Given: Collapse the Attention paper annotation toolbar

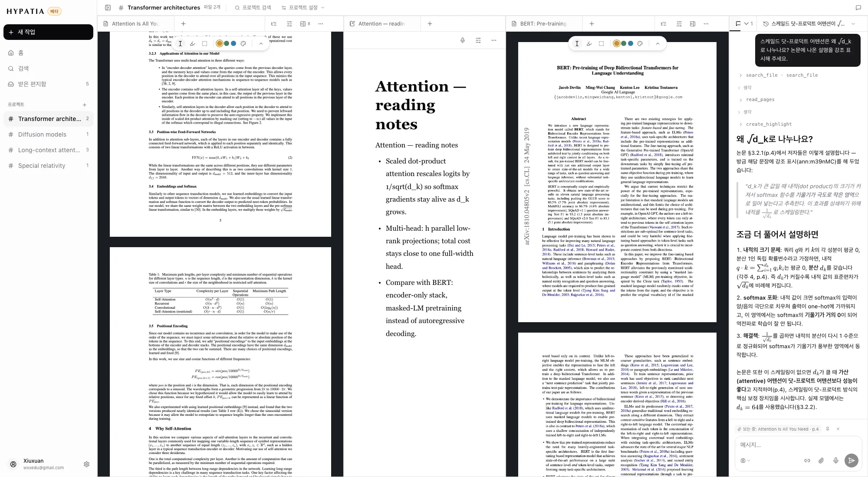Looking at the screenshot, I should pos(261,43).
